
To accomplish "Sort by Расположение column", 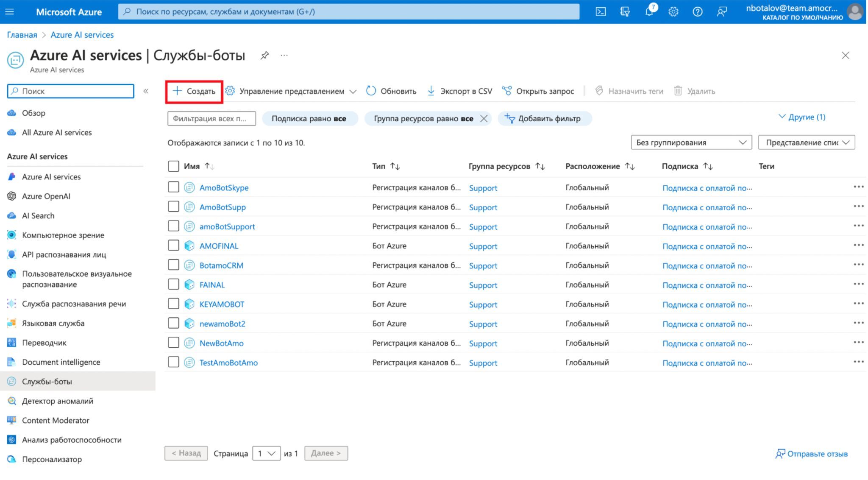I will coord(630,166).
